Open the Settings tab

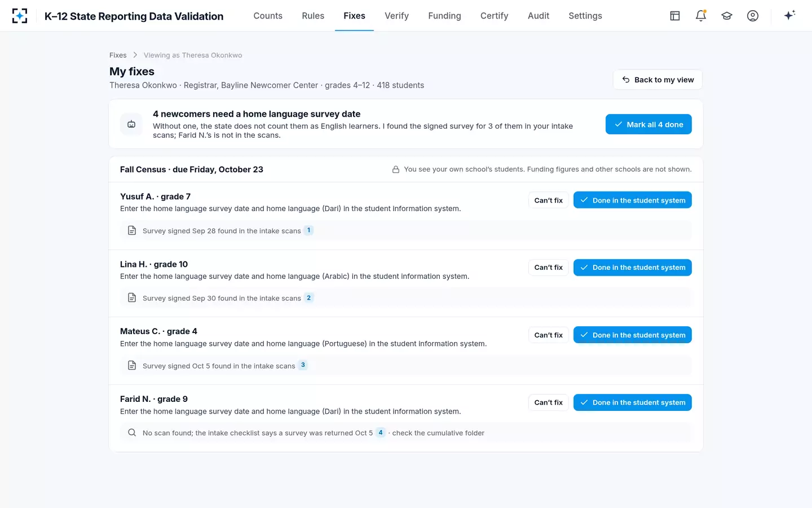(x=585, y=16)
